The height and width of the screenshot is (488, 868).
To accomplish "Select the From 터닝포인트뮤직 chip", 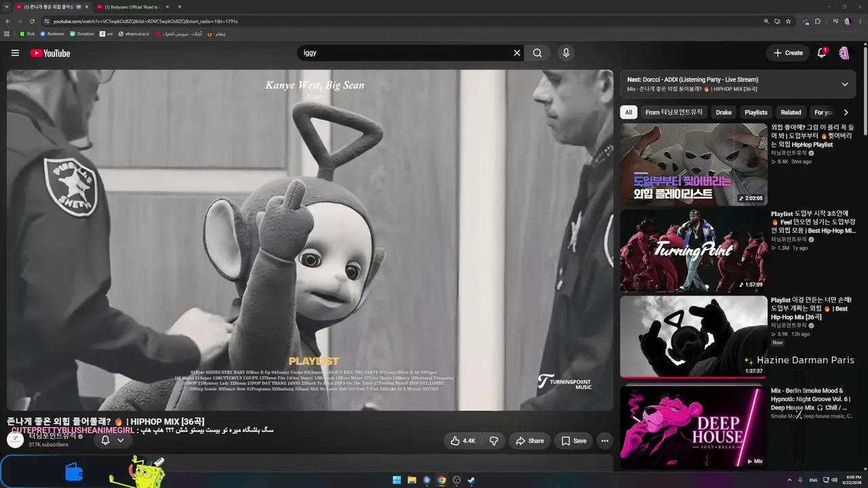I will pyautogui.click(x=674, y=113).
